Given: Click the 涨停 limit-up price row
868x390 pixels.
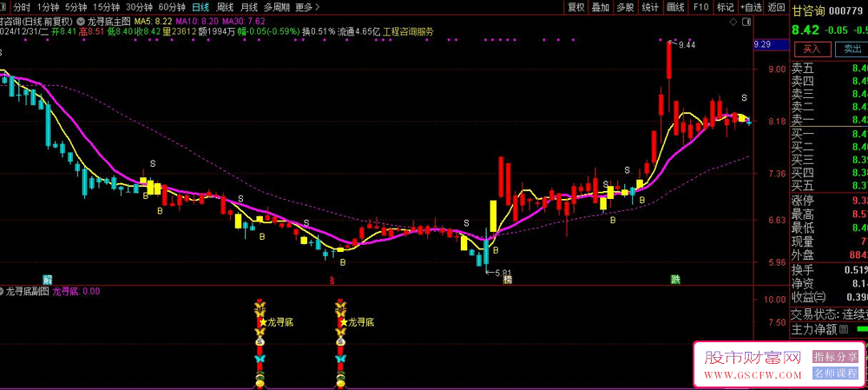Looking at the screenshot, I should tap(829, 201).
